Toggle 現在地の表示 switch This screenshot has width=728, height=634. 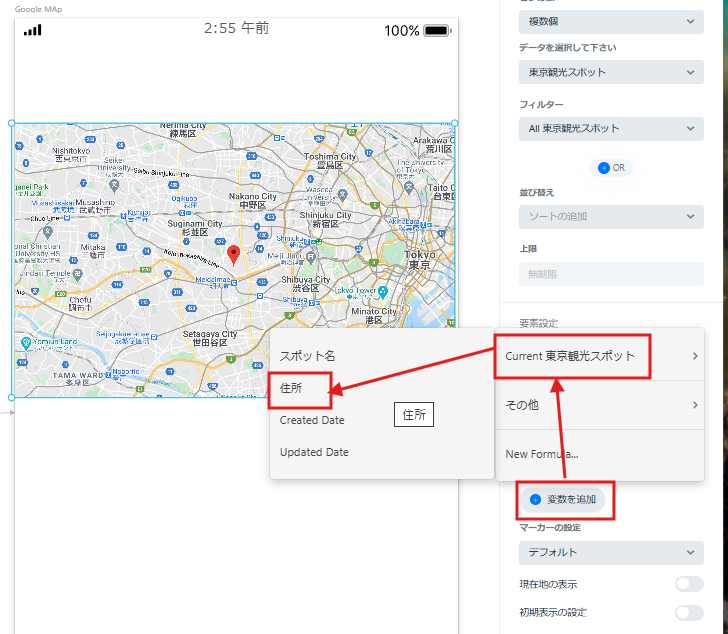click(689, 584)
